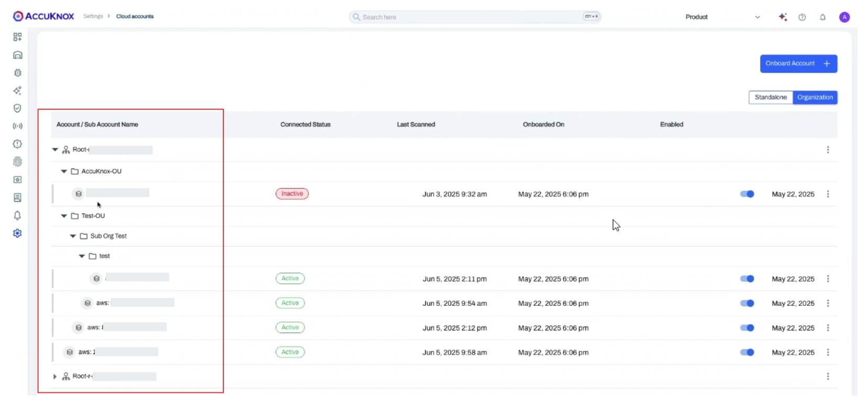Open the user avatar menu

pos(844,17)
